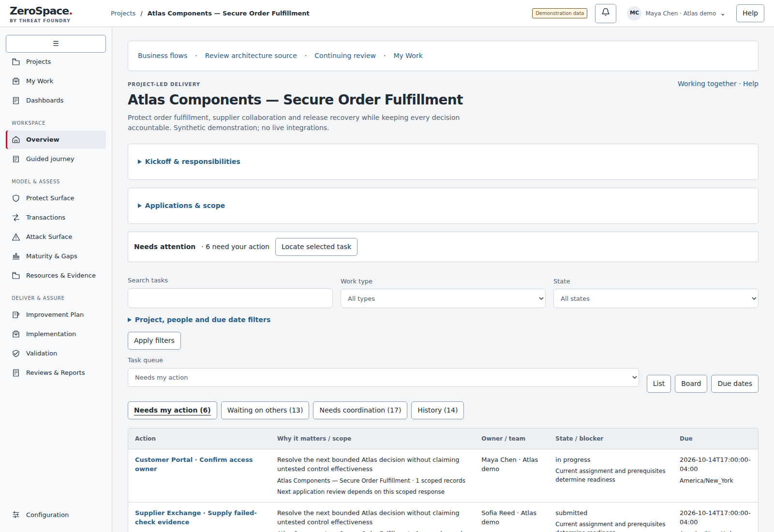Click the Dashboards sidebar icon
The image size is (774, 532).
pos(16,101)
